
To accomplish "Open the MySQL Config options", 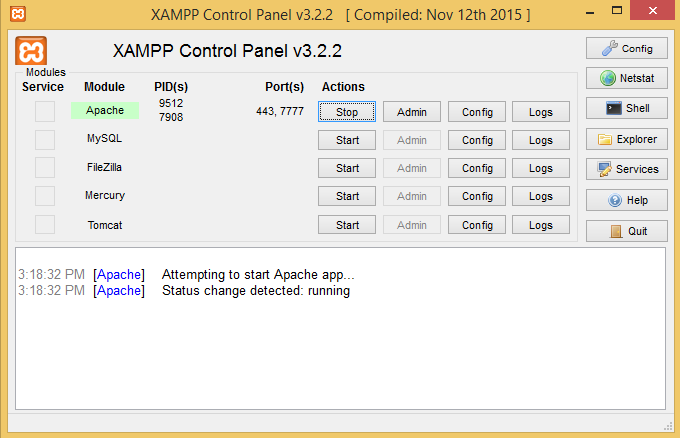I will pyautogui.click(x=477, y=140).
